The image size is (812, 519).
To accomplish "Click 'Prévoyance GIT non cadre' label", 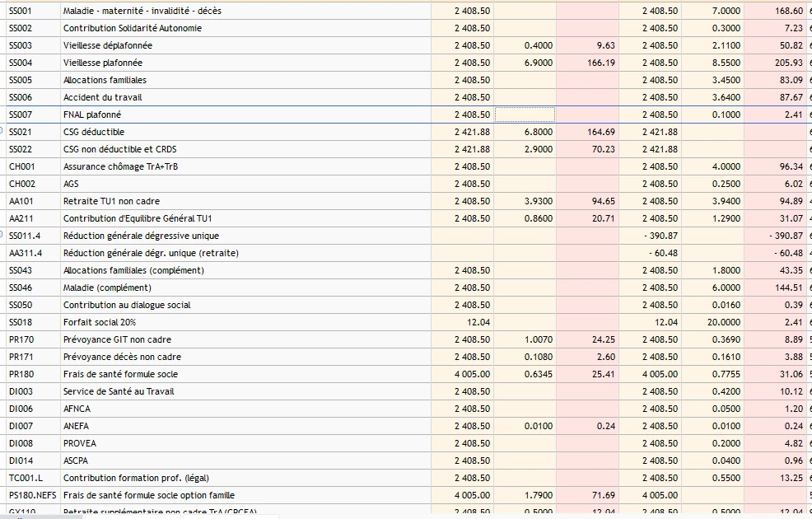I will point(117,339).
